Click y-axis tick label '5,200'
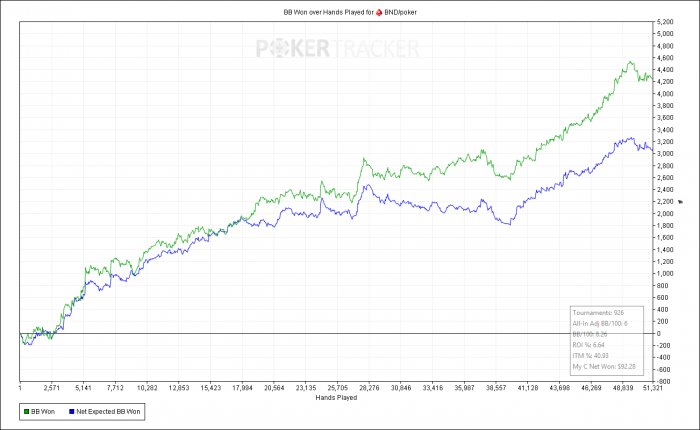Viewport: 700px width, 430px height. tap(665, 22)
